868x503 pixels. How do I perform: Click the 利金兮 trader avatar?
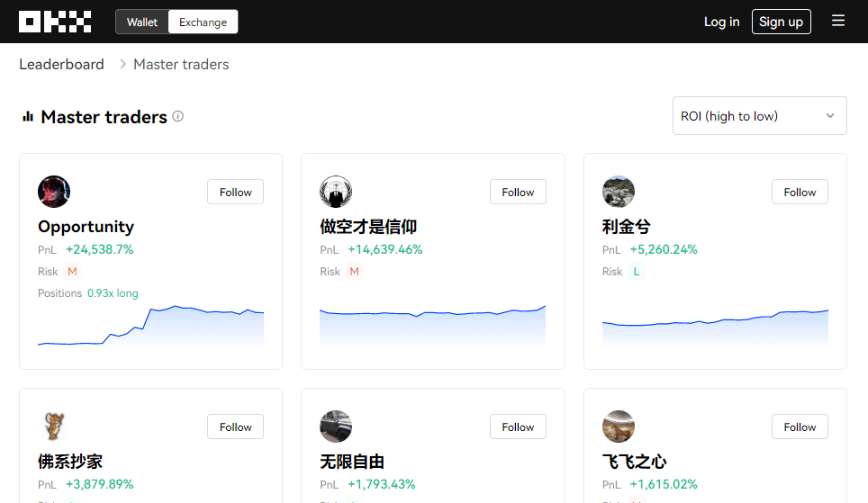click(x=619, y=192)
